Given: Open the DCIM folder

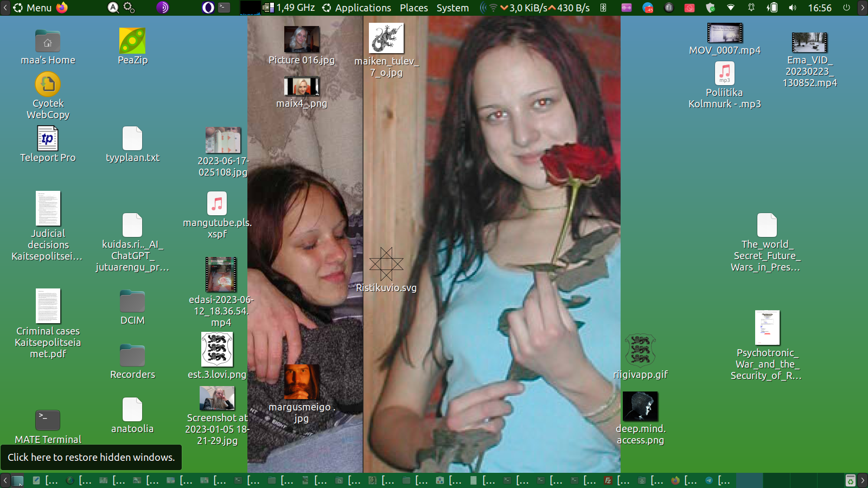Looking at the screenshot, I should [x=132, y=301].
